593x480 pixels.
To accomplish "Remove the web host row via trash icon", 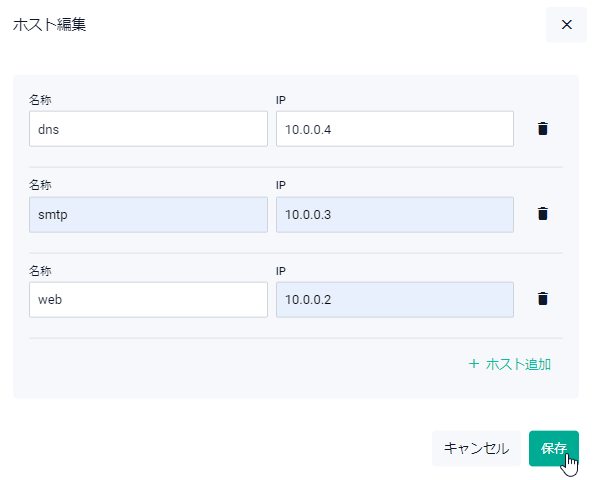I will tap(543, 299).
